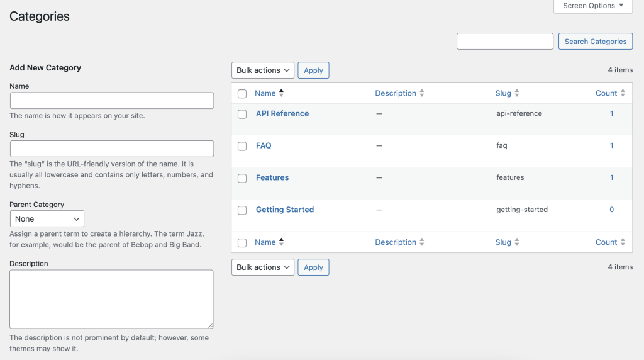This screenshot has height=360, width=644.
Task: Sort by Name using the header sort arrows
Action: tap(281, 93)
